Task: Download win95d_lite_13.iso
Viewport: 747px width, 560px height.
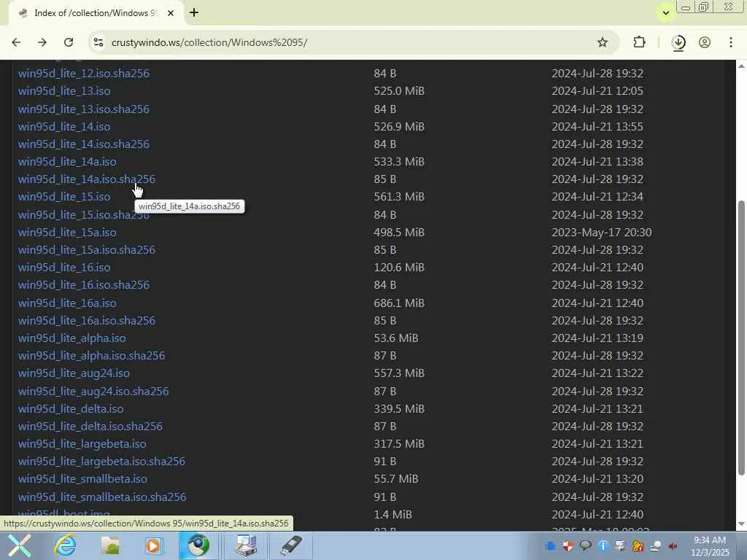Action: tap(64, 91)
